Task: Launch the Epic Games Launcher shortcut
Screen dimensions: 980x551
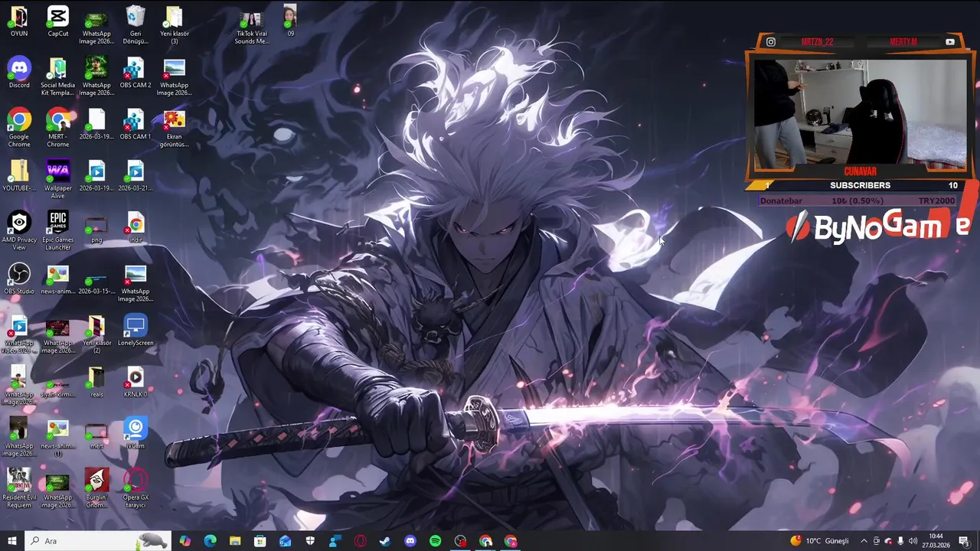Action: (58, 230)
